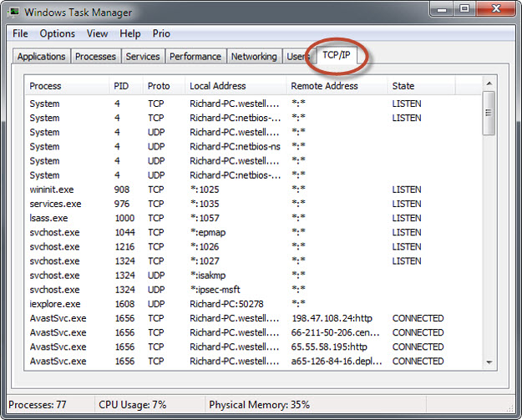Select svchost.exe row with PID 1216
Image resolution: width=522 pixels, height=420 pixels.
[253, 246]
